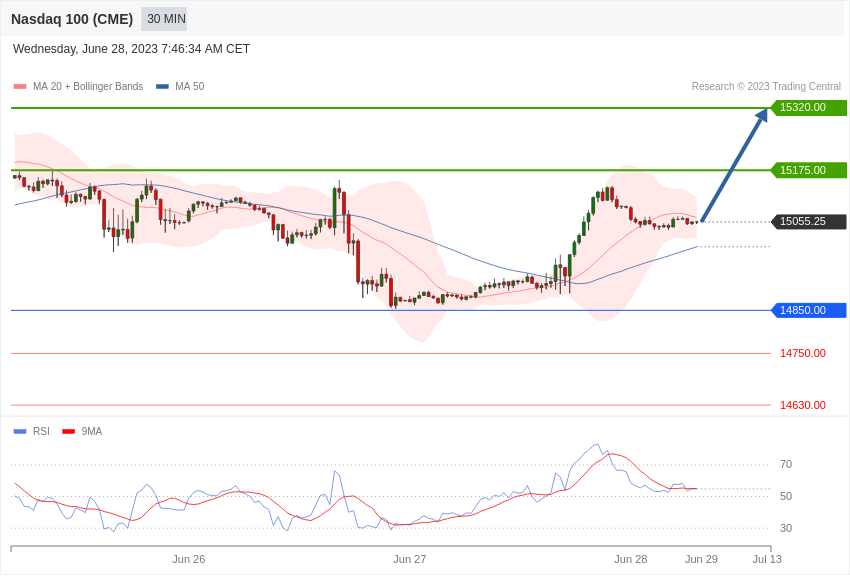Click the MA 20 + Bollinger Bands label
Viewport: 850px width, 576px height.
click(x=88, y=86)
